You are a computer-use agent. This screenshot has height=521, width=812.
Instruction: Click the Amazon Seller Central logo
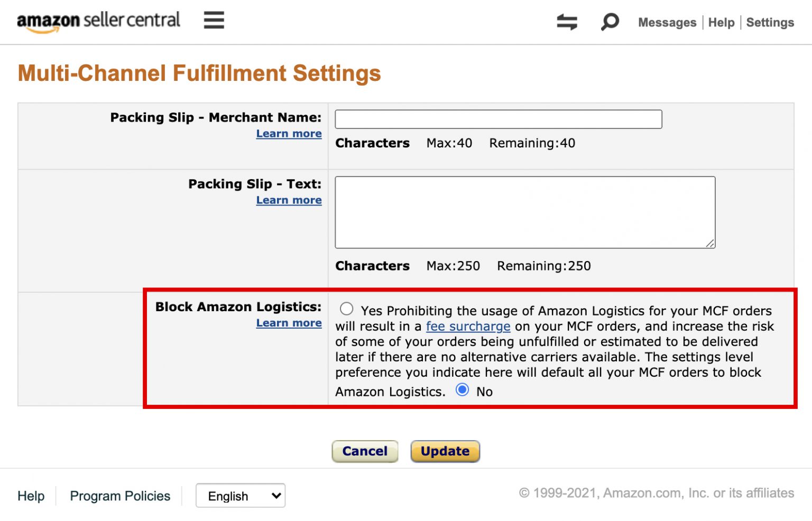pyautogui.click(x=98, y=21)
